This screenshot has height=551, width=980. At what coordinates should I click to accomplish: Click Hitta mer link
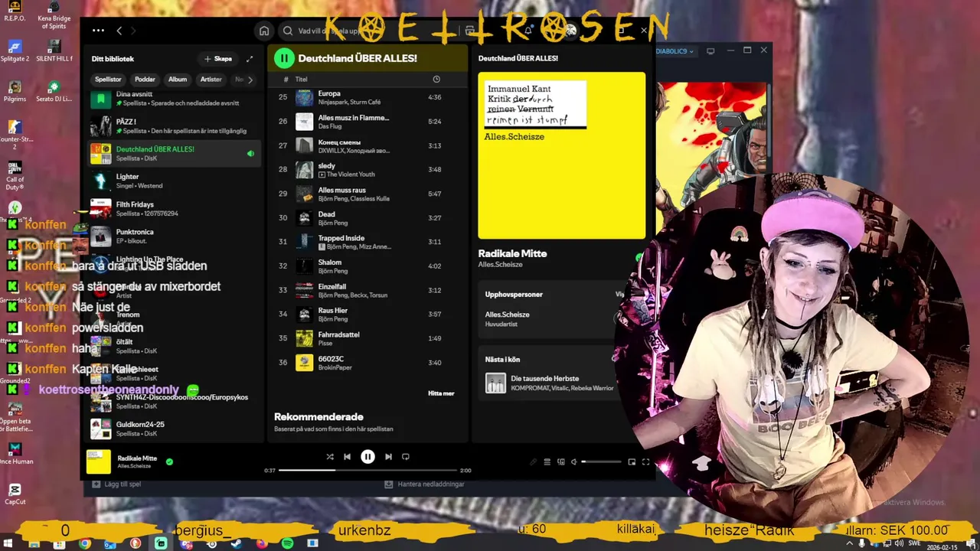pyautogui.click(x=441, y=393)
